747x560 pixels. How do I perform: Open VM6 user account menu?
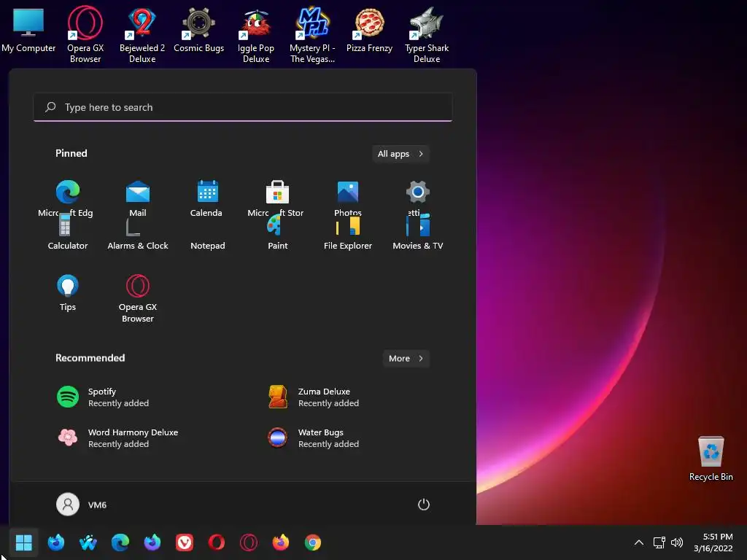click(x=82, y=505)
